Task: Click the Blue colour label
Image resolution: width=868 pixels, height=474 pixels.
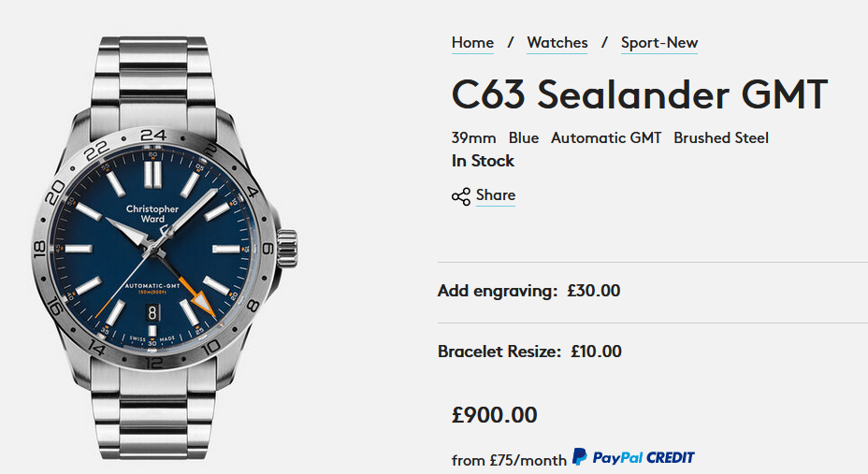Action: [524, 137]
